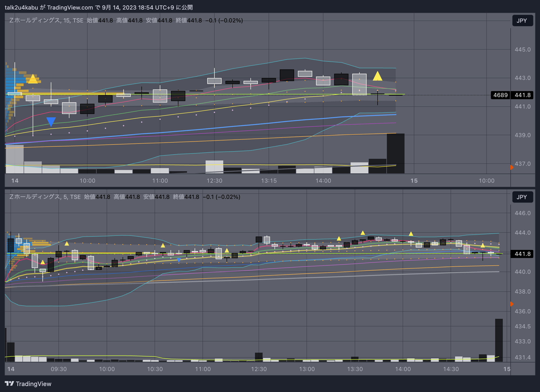The height and width of the screenshot is (392, 540).
Task: Select the yellow triangle above 09:30 in the 5-minute chart
Action: tap(67, 243)
